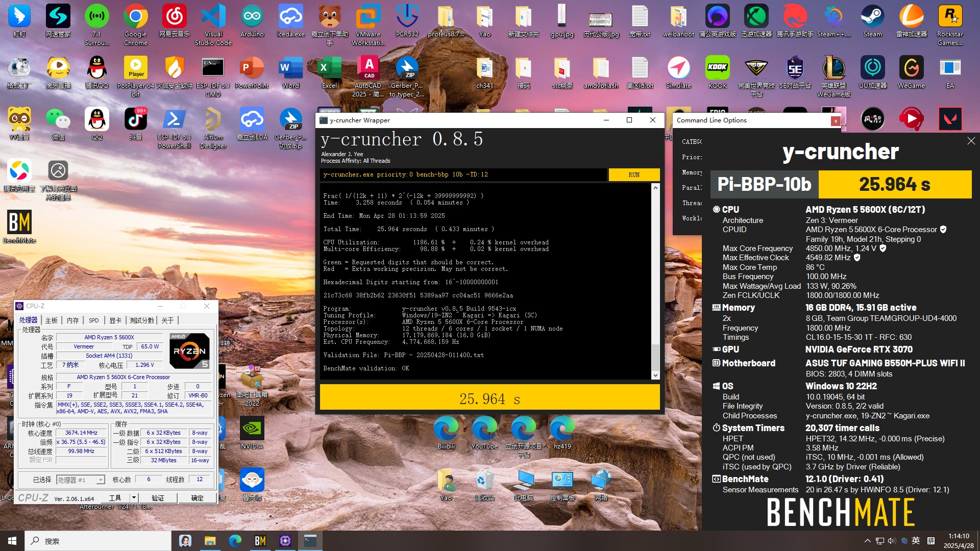
Task: Open the Steam desktop icon
Action: (x=872, y=21)
